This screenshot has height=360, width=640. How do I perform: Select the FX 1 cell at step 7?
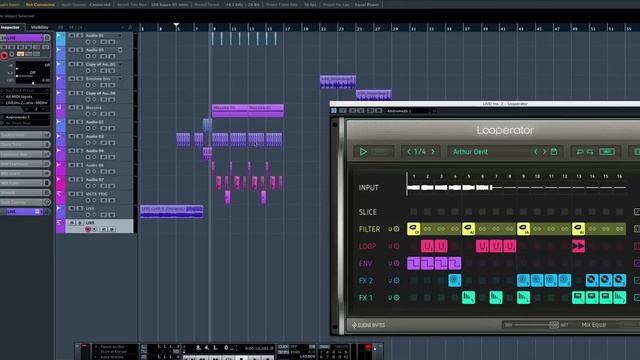[x=496, y=298]
